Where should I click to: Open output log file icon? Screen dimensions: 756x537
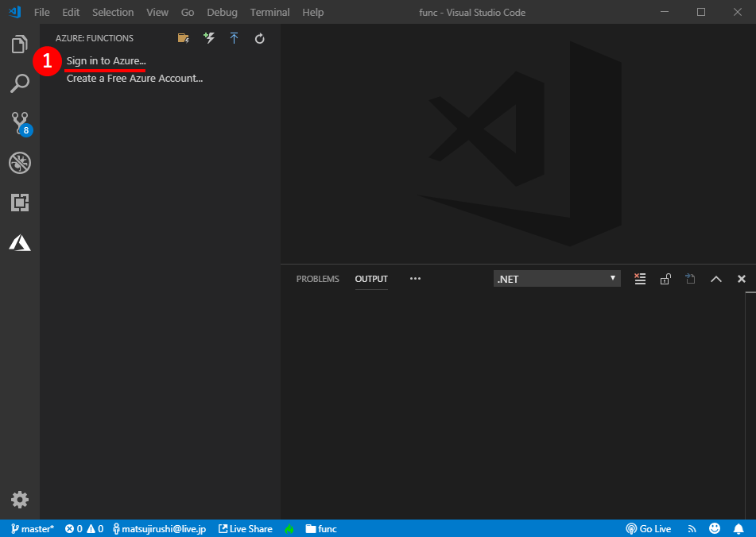[691, 279]
